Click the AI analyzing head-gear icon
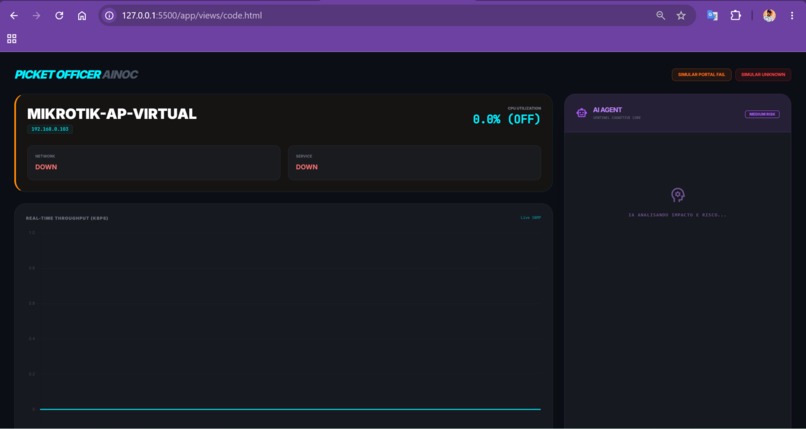The height and width of the screenshot is (429, 806). (x=678, y=195)
